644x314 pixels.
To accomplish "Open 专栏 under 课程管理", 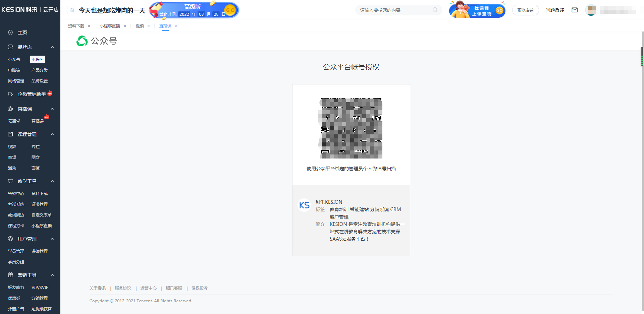I will (x=36, y=146).
